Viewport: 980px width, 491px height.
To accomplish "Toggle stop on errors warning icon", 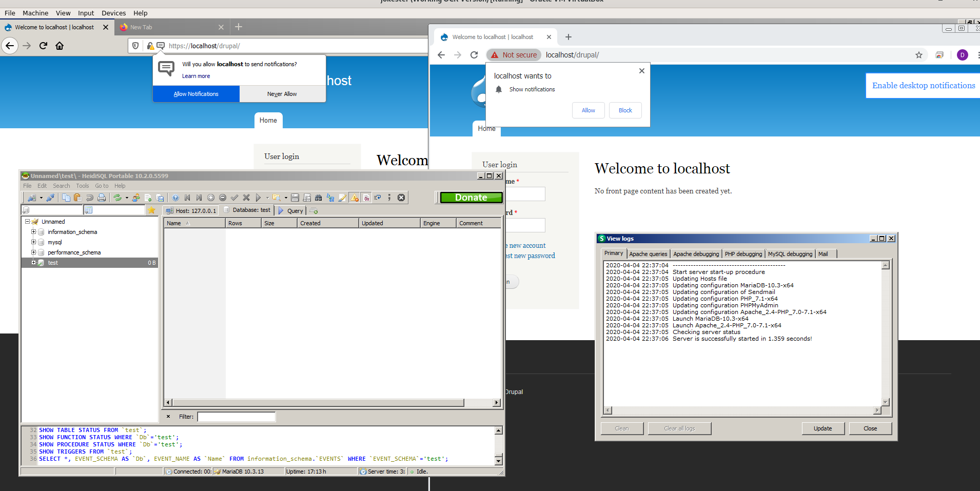I will click(355, 198).
